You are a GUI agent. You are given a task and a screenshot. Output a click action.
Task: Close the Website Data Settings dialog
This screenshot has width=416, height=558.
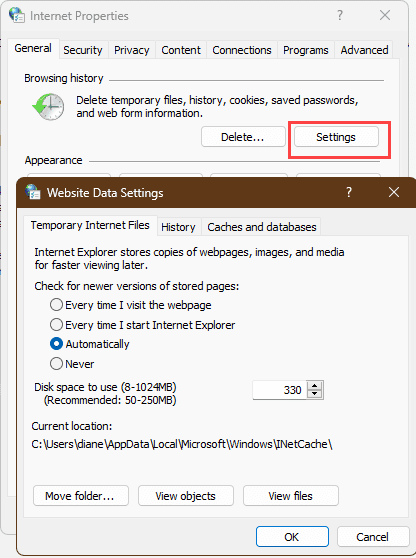pyautogui.click(x=394, y=192)
